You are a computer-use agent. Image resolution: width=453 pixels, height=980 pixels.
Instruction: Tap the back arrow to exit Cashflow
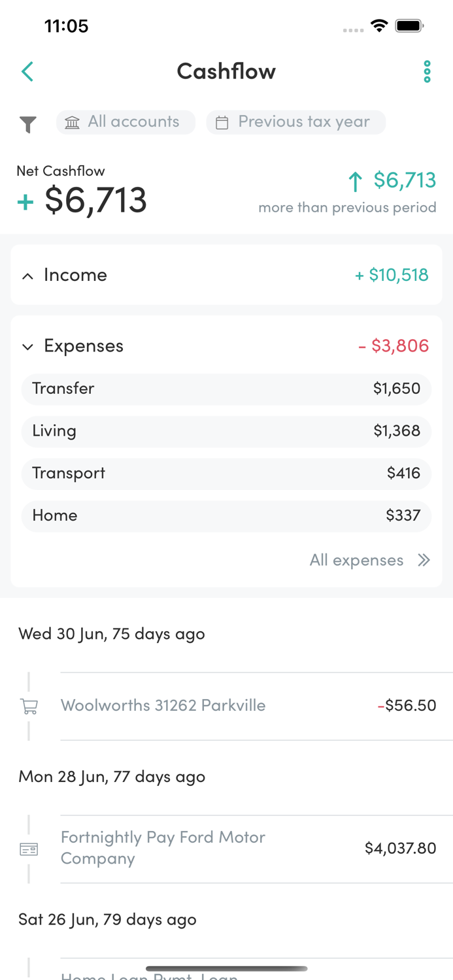(27, 71)
